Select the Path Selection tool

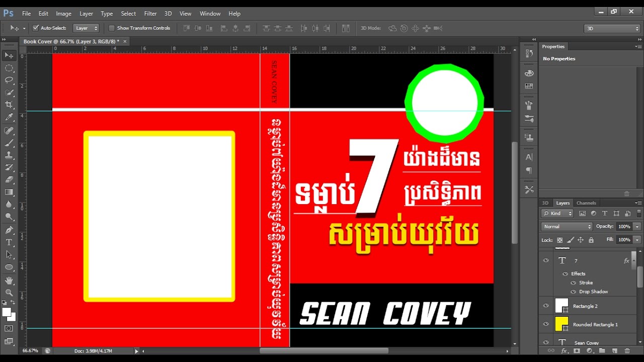click(9, 254)
